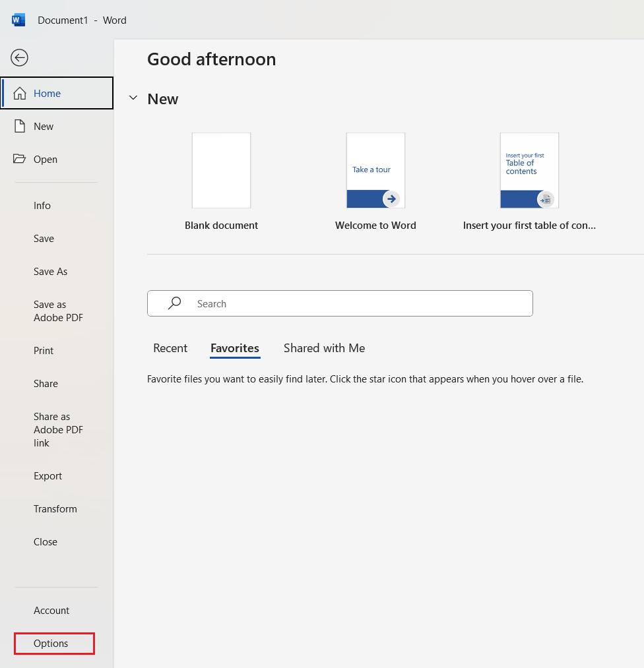Open Word Options

coord(54,644)
